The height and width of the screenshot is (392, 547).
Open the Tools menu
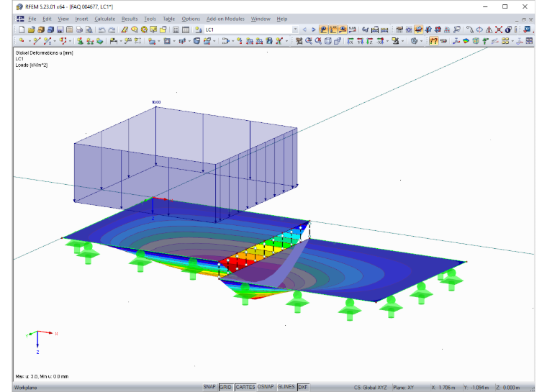pos(150,19)
